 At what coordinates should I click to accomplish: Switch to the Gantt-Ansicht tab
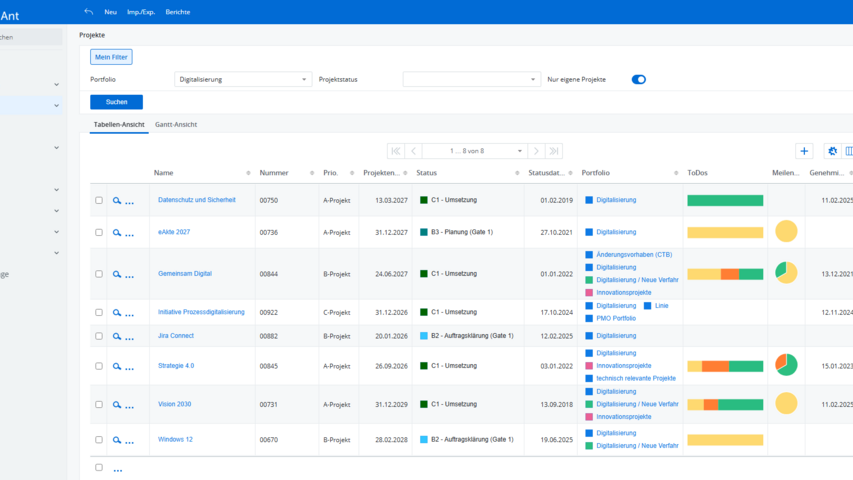pos(176,125)
